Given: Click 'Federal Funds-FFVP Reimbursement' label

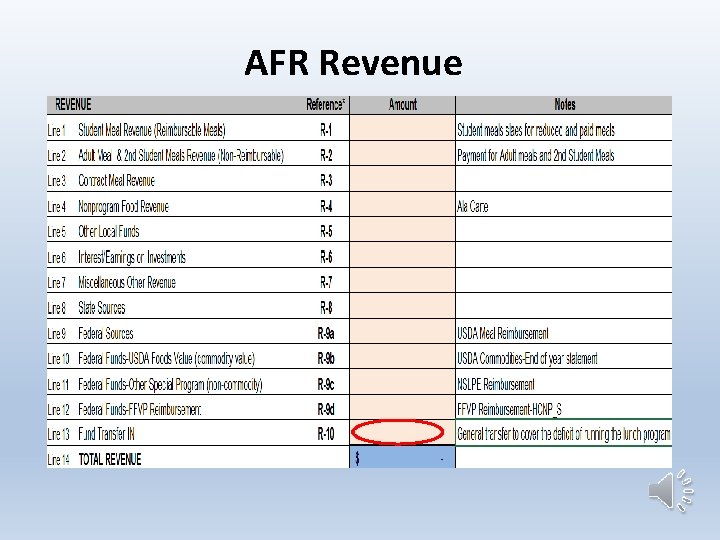Looking at the screenshot, I should click(140, 409).
